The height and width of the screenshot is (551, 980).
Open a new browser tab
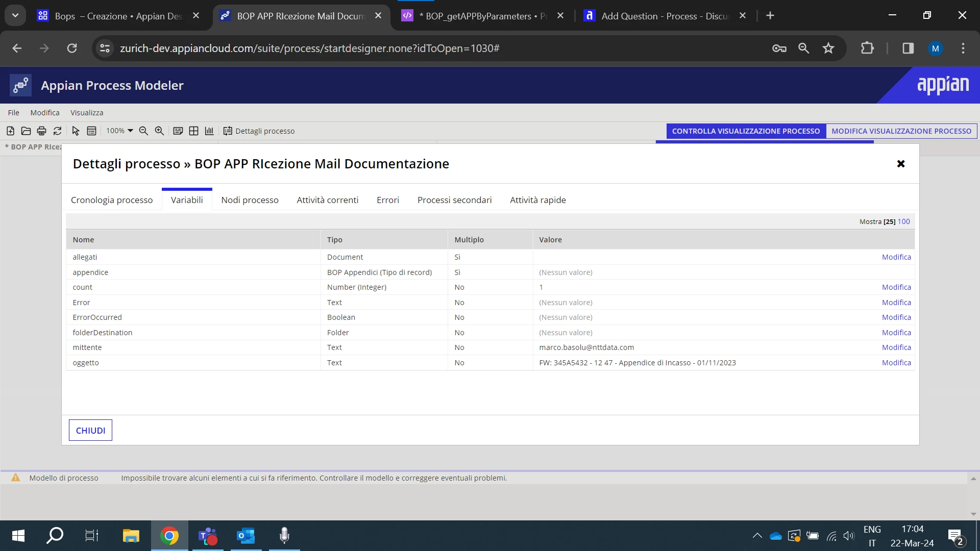770,16
